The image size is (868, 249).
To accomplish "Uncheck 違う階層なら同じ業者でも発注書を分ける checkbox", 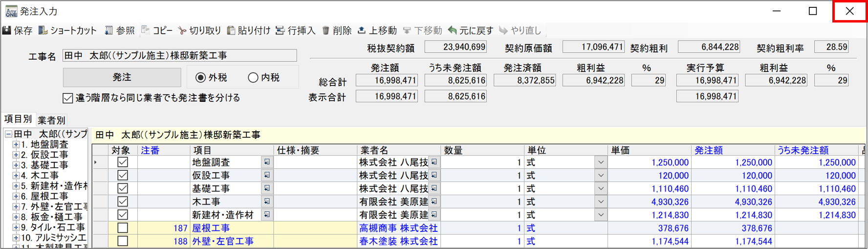I will (68, 98).
